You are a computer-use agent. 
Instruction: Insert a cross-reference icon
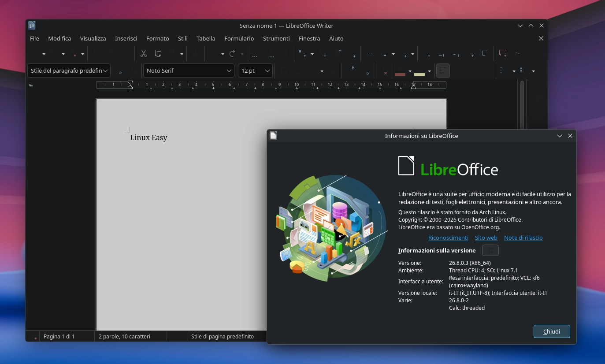485,54
